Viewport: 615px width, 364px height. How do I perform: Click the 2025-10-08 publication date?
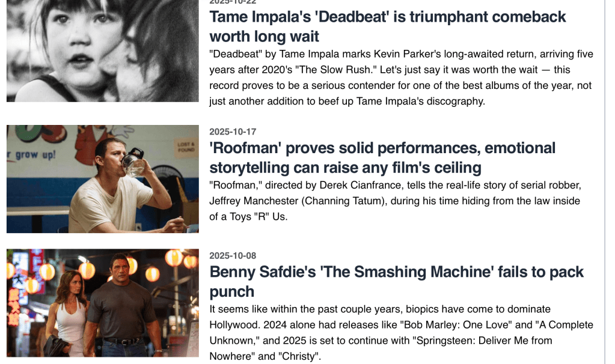click(x=233, y=256)
